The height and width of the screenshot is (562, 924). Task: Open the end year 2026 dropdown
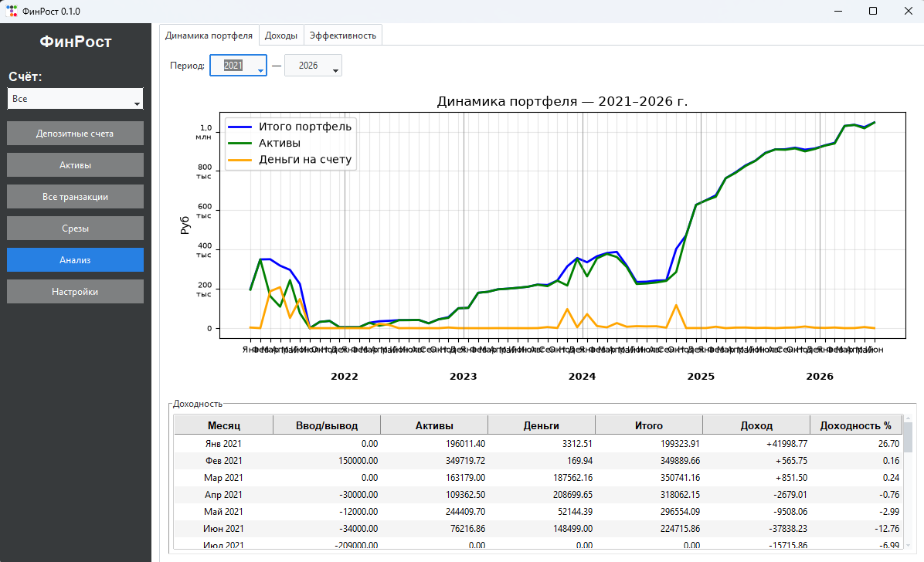click(x=313, y=66)
